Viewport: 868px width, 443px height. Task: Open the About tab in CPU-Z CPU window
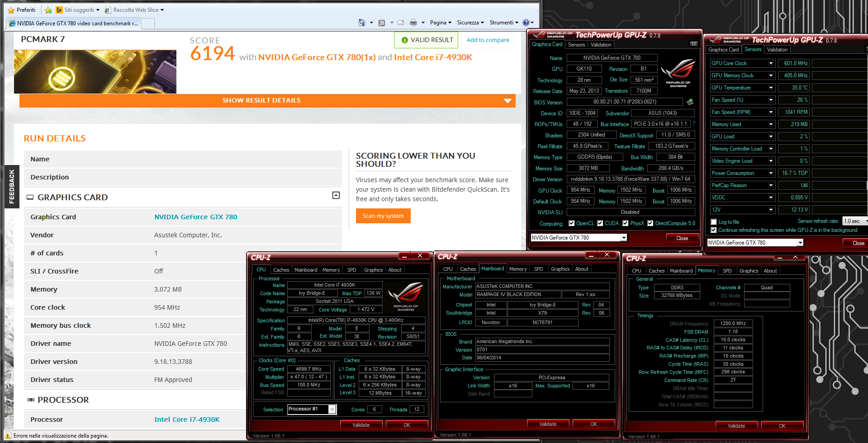pos(395,270)
